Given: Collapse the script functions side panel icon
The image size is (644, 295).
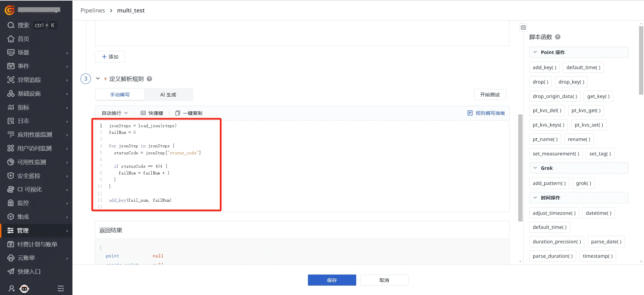Looking at the screenshot, I should coord(523,28).
